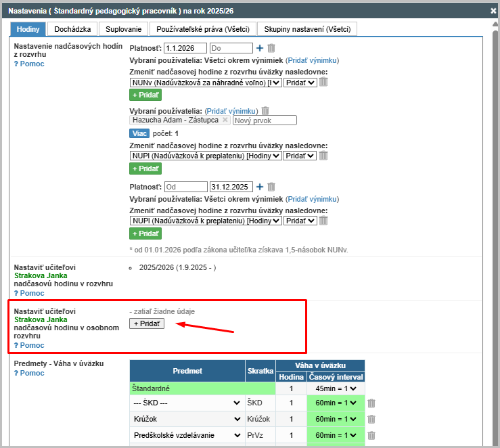Screen dimensions: 500x448
Task: Open the ŠKD subject dropdown in table
Action: pos(187,403)
